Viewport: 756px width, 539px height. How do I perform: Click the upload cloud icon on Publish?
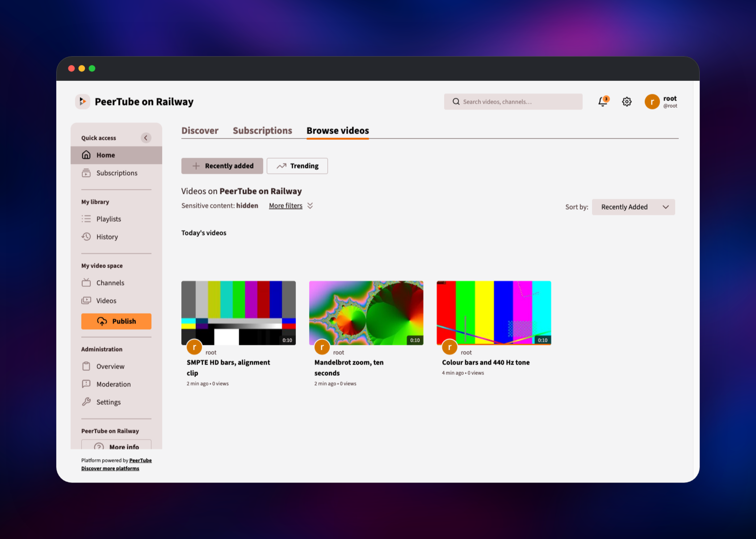[x=102, y=321]
